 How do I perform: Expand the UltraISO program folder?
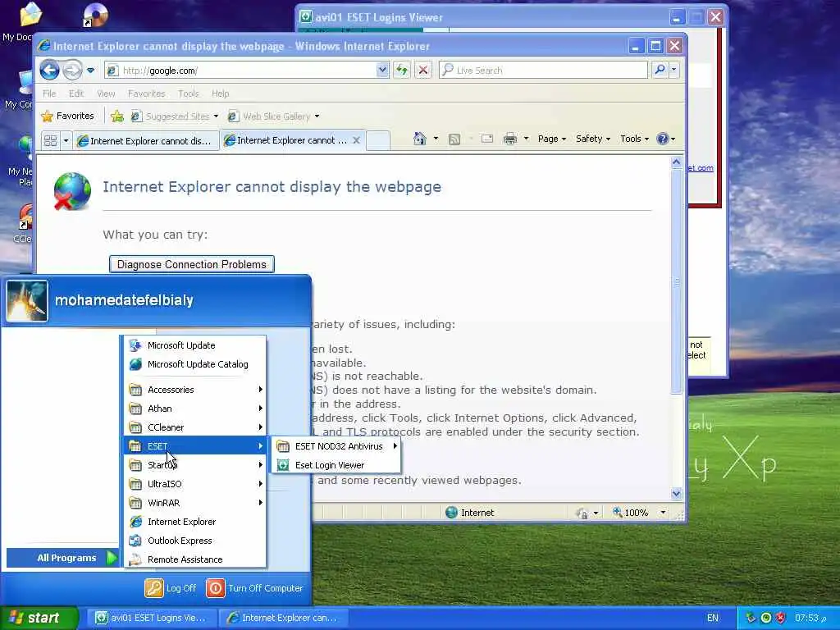click(195, 484)
